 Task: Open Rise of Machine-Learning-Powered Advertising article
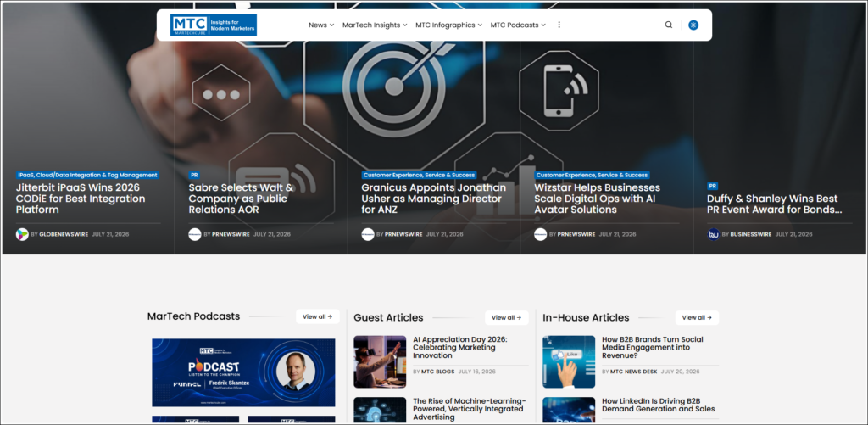pos(470,409)
